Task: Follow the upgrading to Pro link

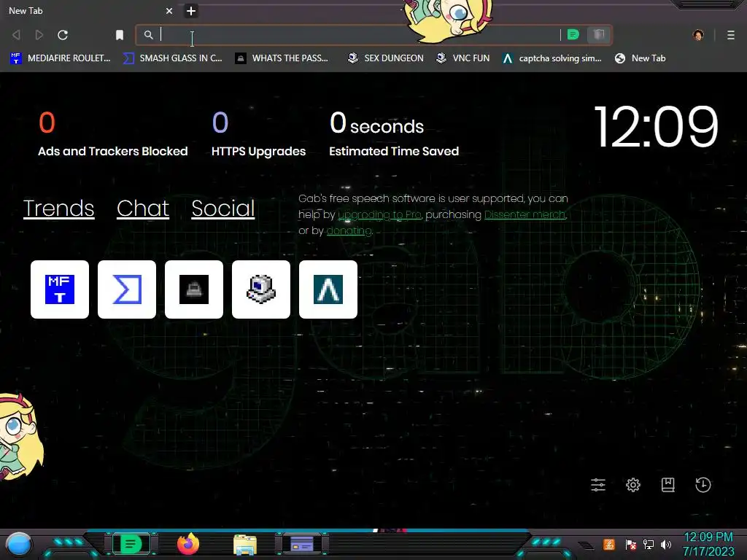Action: click(x=379, y=215)
